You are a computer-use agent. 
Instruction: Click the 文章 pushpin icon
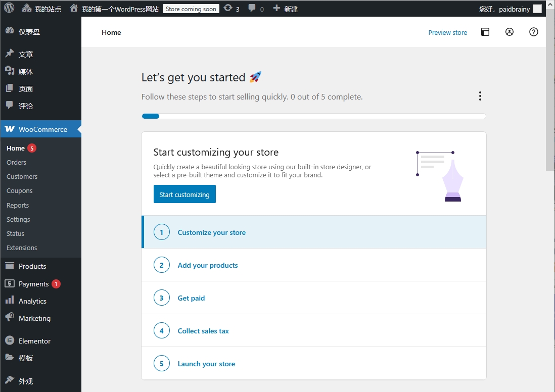pos(10,54)
